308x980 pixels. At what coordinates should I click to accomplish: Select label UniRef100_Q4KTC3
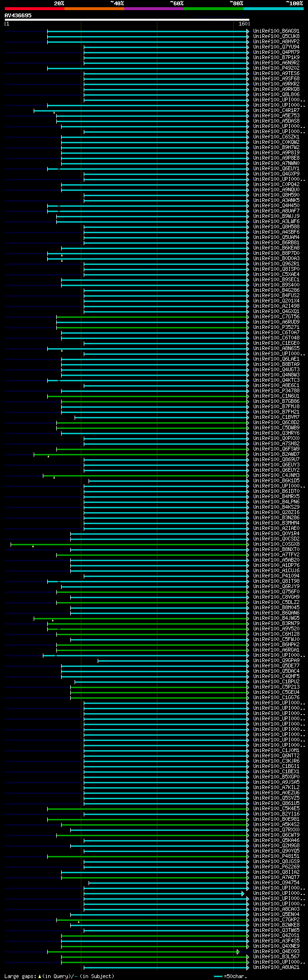pos(276,380)
